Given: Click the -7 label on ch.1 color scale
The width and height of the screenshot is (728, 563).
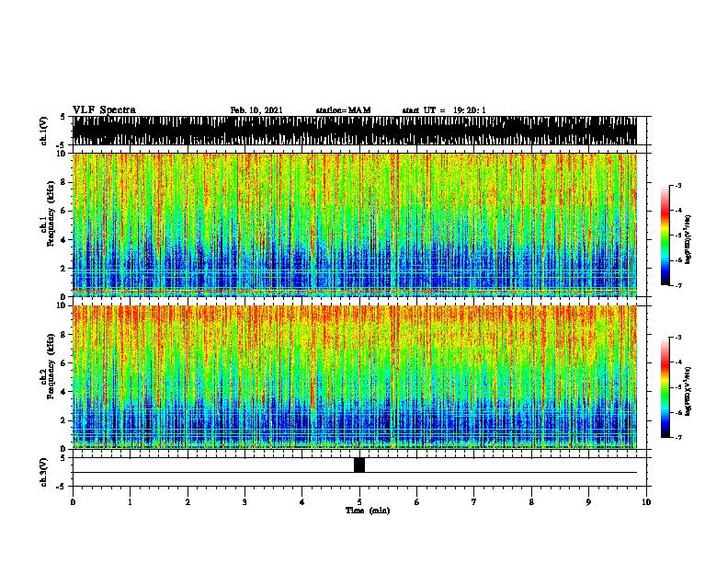Looking at the screenshot, I should pyautogui.click(x=677, y=285).
